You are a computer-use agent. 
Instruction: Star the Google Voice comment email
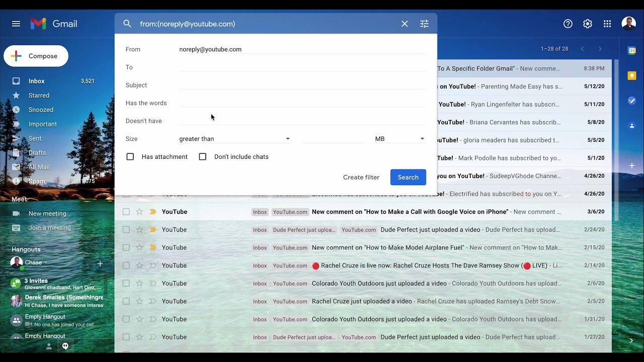(x=139, y=212)
